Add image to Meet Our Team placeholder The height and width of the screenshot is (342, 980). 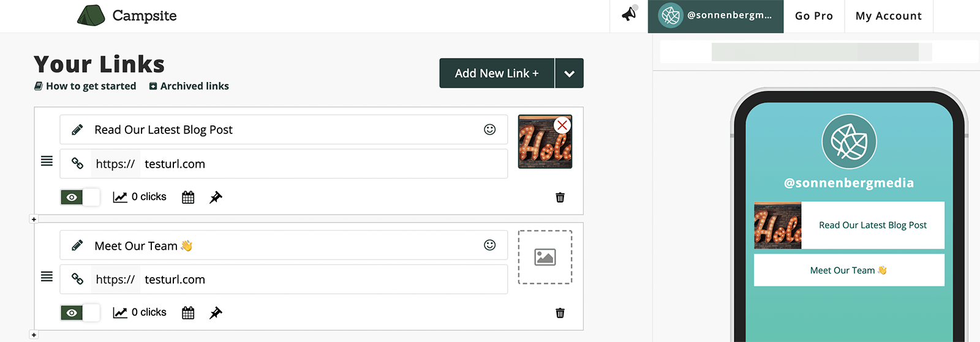tap(545, 257)
